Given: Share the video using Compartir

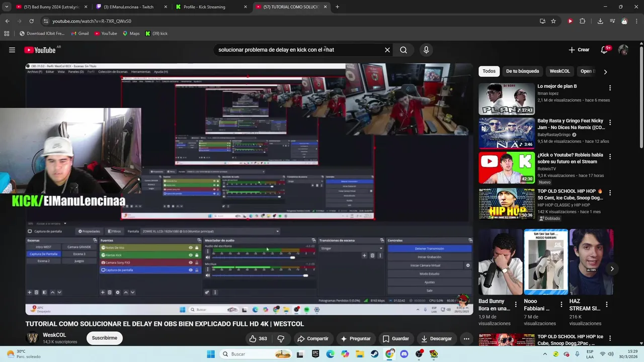Looking at the screenshot, I should tap(312, 338).
